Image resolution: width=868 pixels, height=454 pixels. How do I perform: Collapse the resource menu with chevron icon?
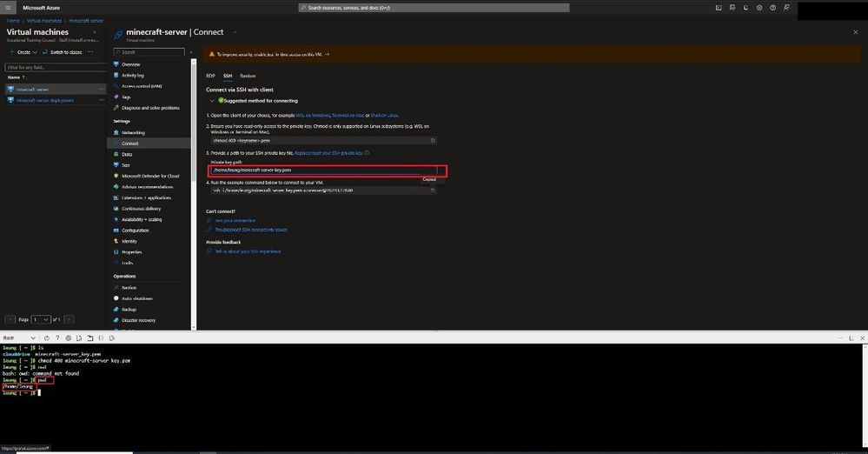click(191, 52)
